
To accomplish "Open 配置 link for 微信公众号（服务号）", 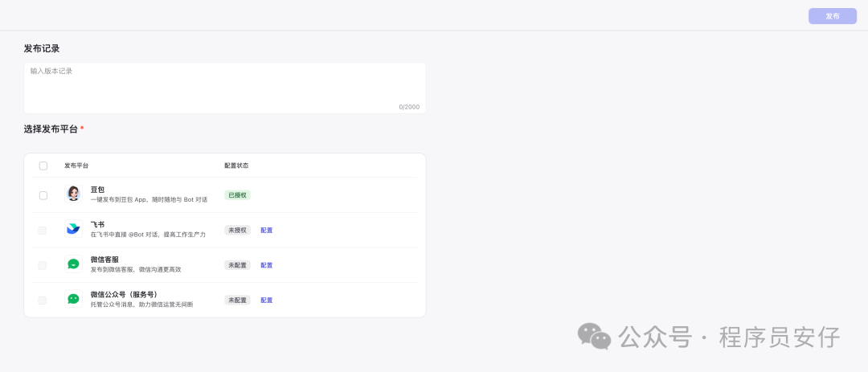I will pos(266,300).
